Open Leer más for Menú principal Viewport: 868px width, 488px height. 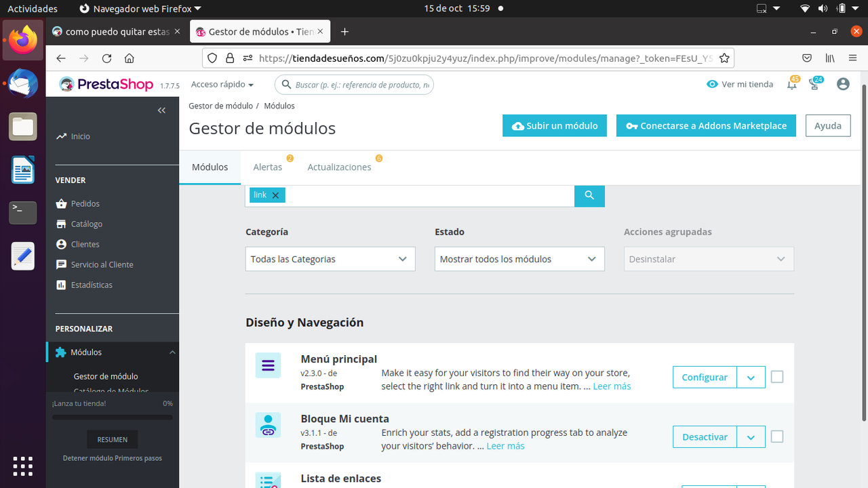pyautogui.click(x=612, y=386)
